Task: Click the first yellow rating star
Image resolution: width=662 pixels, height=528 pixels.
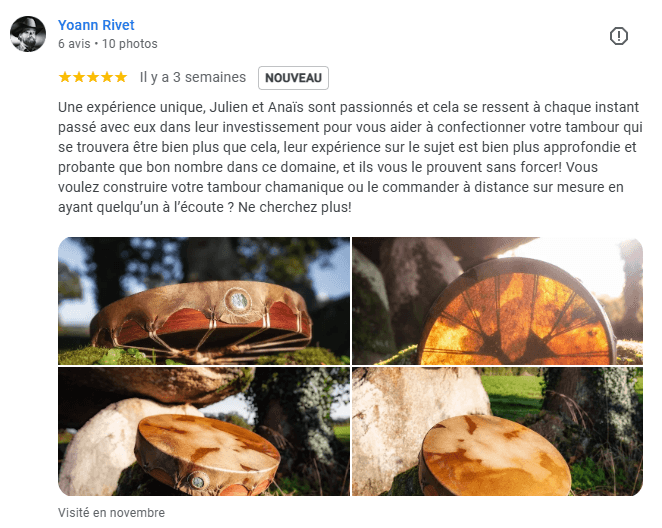Action: tap(65, 77)
